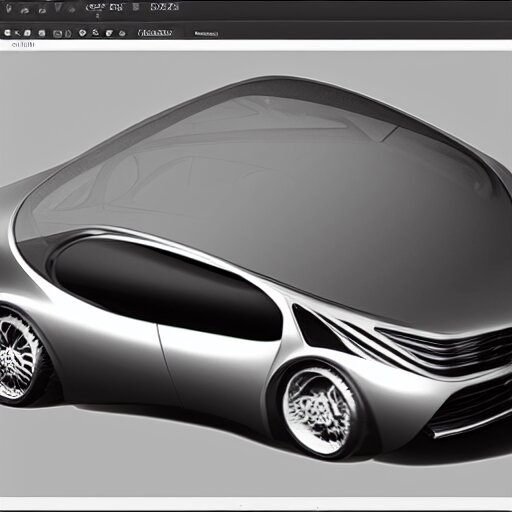Click the first teardrop-shaped icon in top toolbar row
This screenshot has width=512, height=512.
pyautogui.click(x=8, y=8)
